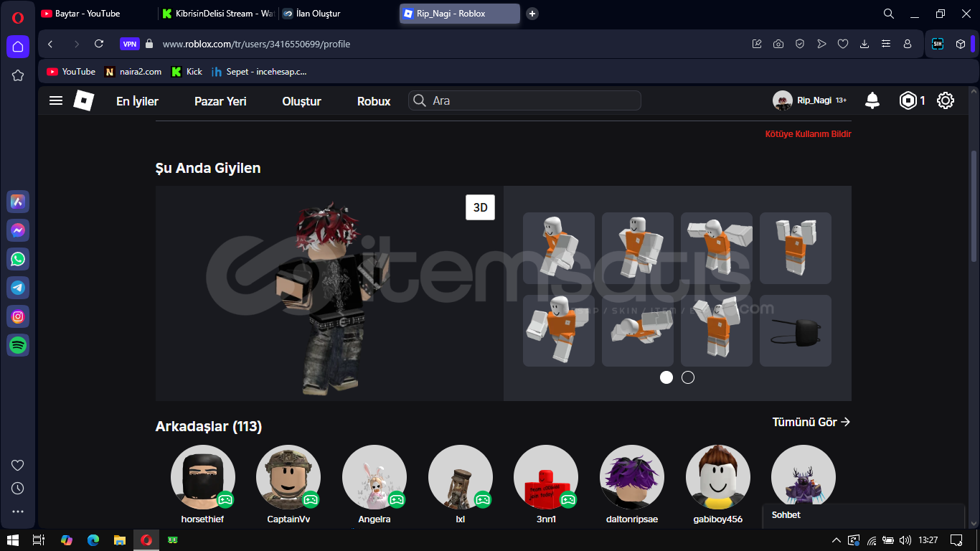Open Messenger in the Opera sidebar
The width and height of the screenshot is (980, 551).
tap(18, 230)
